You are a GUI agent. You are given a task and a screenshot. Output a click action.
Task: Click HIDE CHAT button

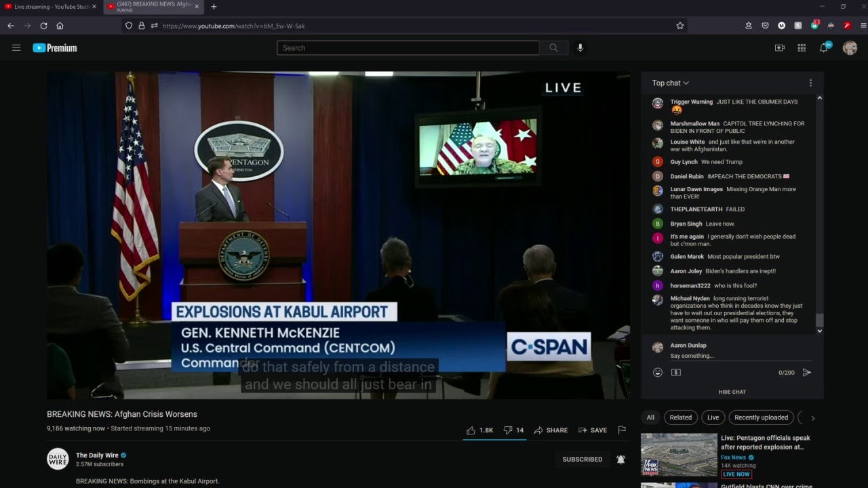coord(732,392)
